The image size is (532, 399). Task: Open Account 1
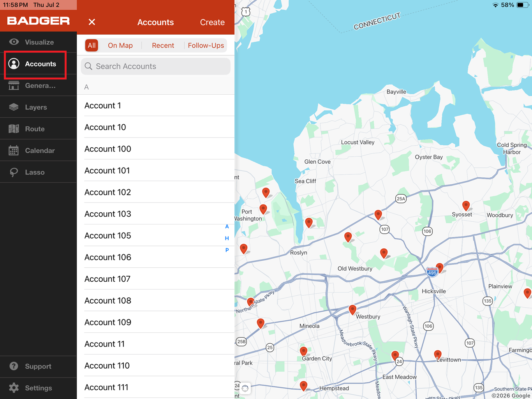coord(156,106)
